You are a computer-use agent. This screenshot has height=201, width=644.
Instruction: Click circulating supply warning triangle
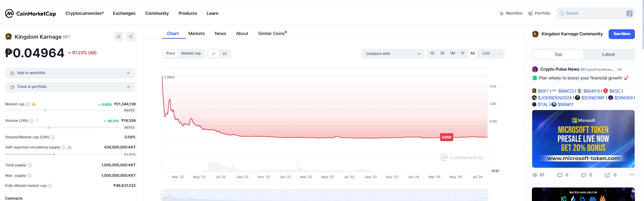pos(69,147)
